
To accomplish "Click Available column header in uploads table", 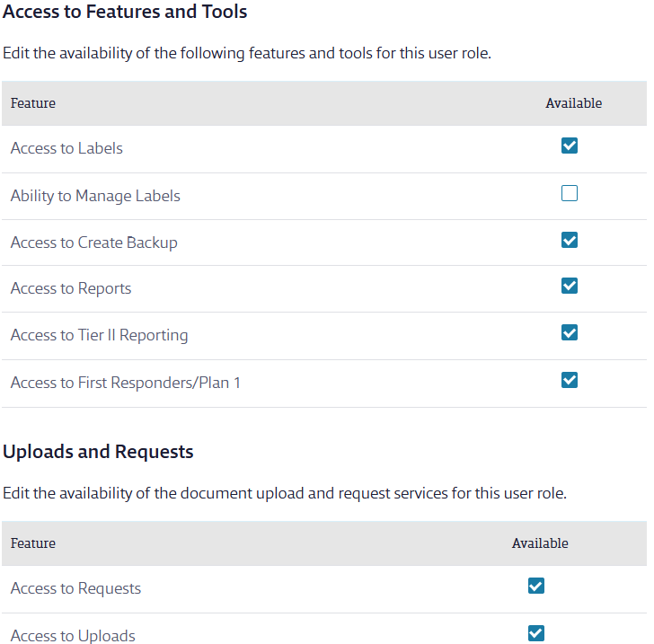I will pyautogui.click(x=540, y=543).
